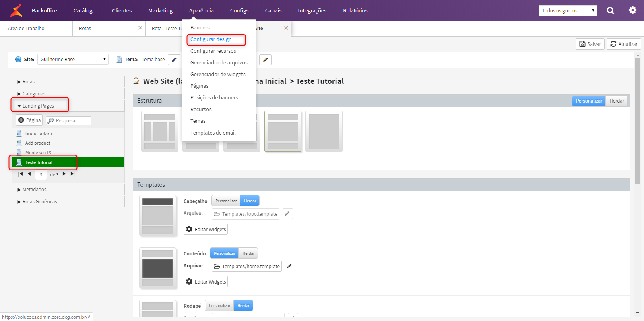Open the Integrações menu
Screen dimensions: 644x321
[312, 10]
